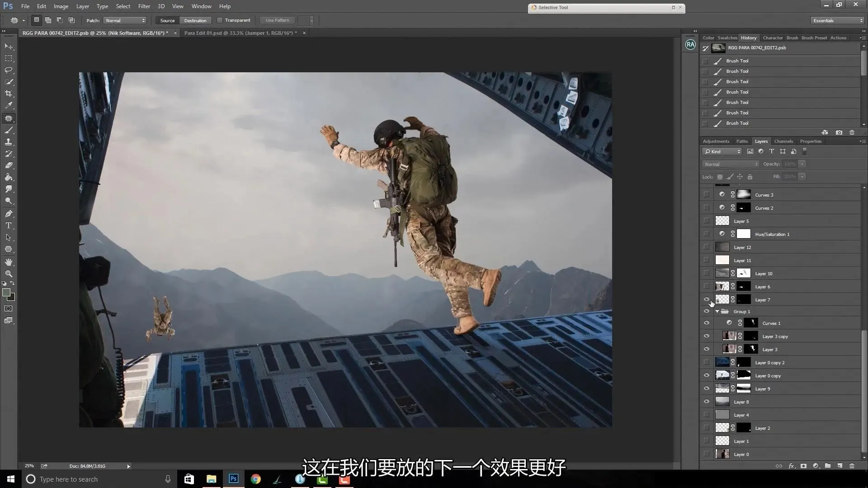Select the Horizontal Type tool
The width and height of the screenshot is (868, 488).
tap(9, 225)
